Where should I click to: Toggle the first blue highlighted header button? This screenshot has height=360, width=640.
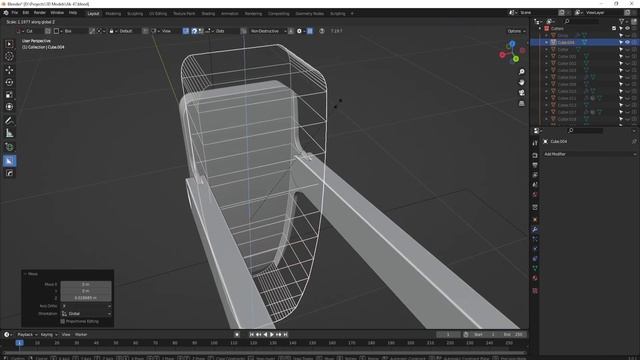[186, 31]
